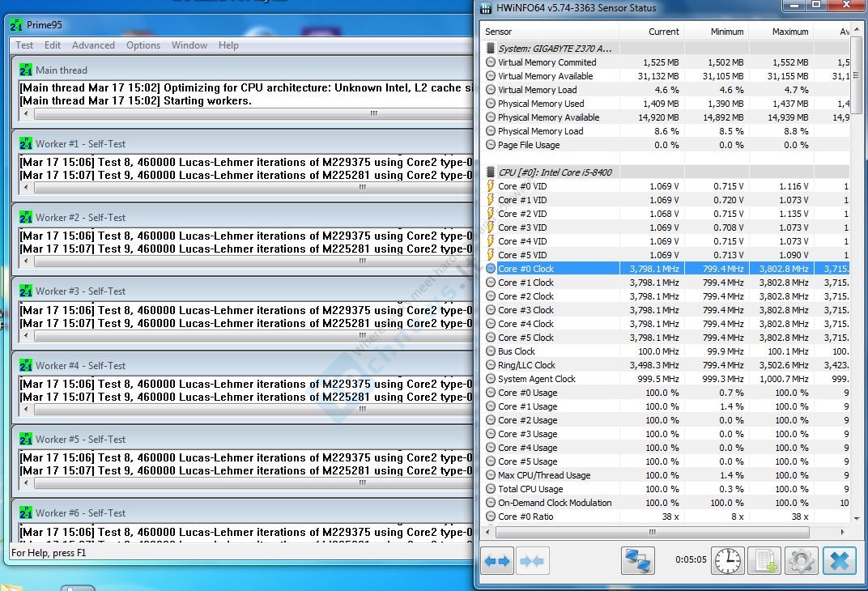Image resolution: width=868 pixels, height=591 pixels.
Task: Click the HWiNFO64 vertical scrollbar down arrow
Action: tap(857, 518)
